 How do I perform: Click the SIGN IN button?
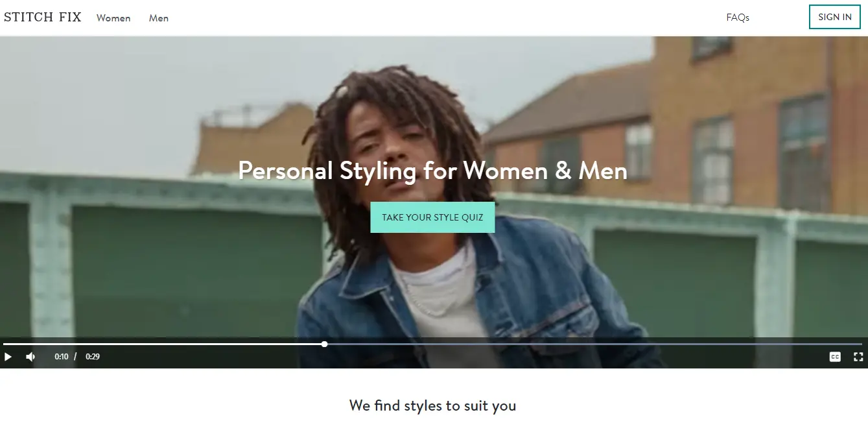pos(835,17)
